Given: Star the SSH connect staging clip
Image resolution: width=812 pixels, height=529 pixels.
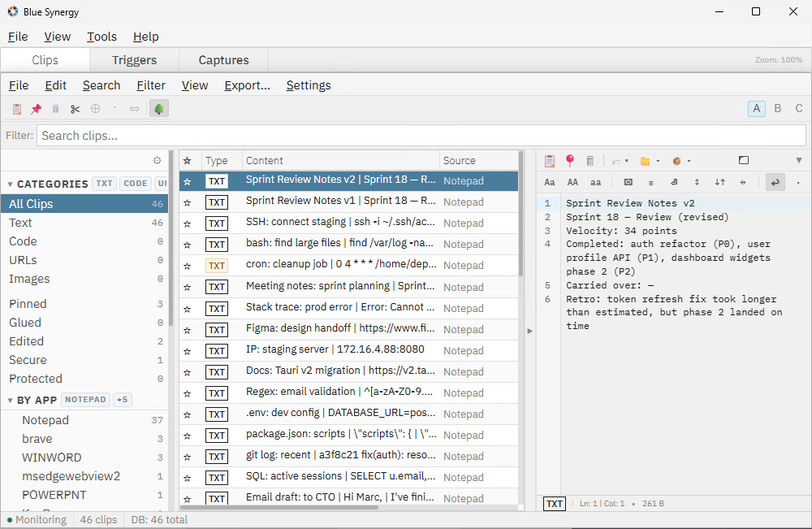Looking at the screenshot, I should (188, 223).
